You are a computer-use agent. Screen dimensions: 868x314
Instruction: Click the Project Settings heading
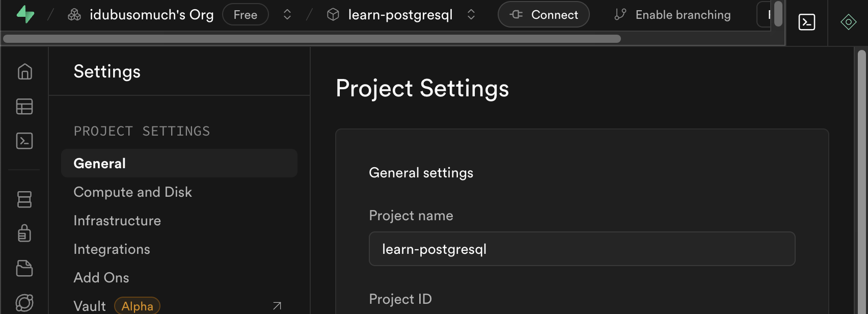pyautogui.click(x=422, y=88)
